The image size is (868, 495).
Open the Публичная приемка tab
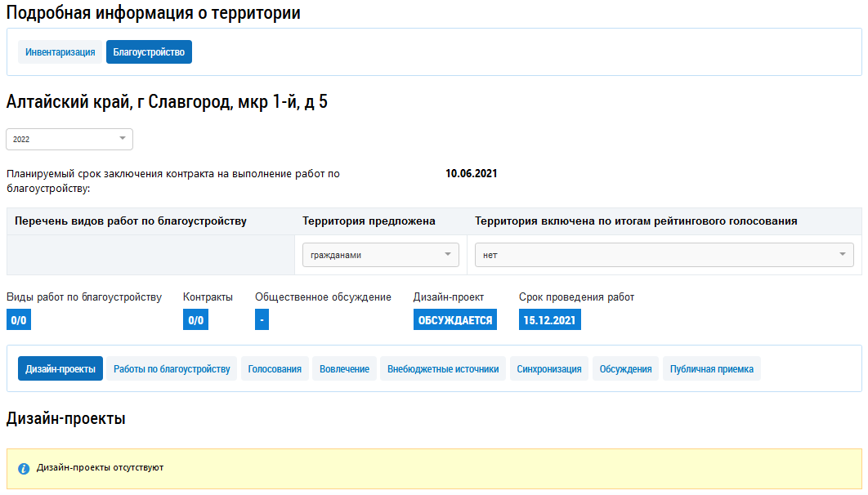coord(712,369)
